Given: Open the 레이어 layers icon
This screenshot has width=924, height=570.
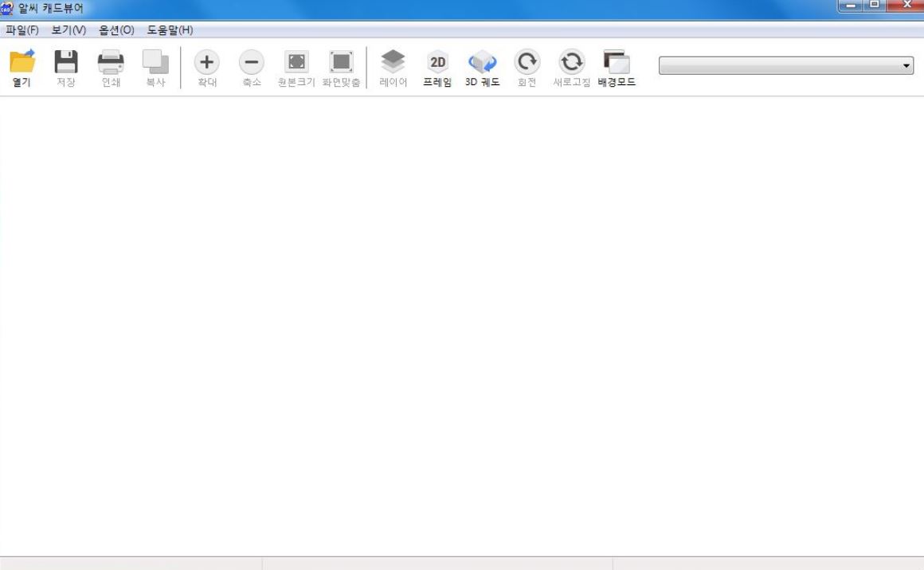Looking at the screenshot, I should click(x=393, y=61).
